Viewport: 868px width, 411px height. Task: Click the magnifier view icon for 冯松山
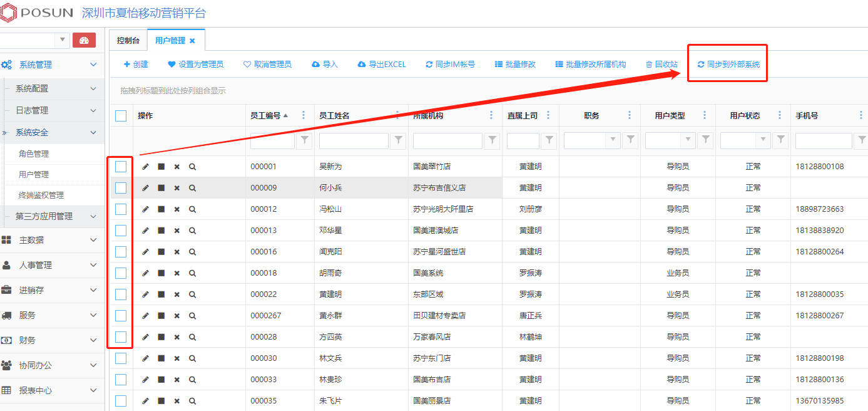192,209
